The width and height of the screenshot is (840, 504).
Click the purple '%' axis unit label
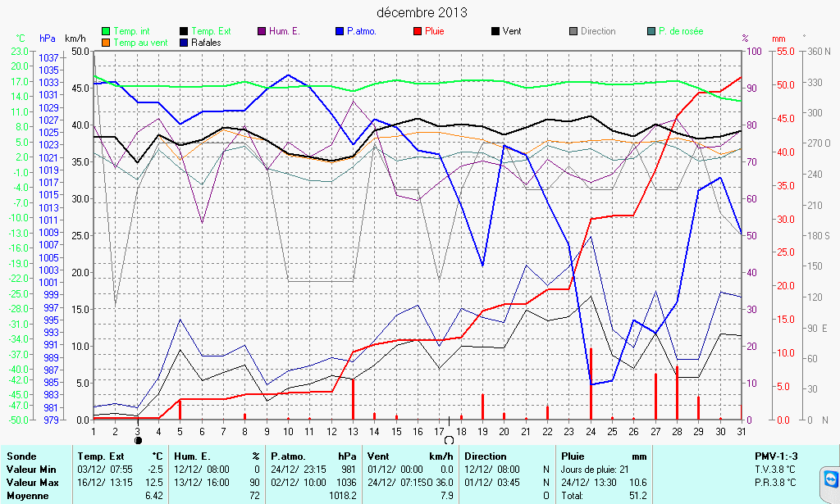point(745,39)
